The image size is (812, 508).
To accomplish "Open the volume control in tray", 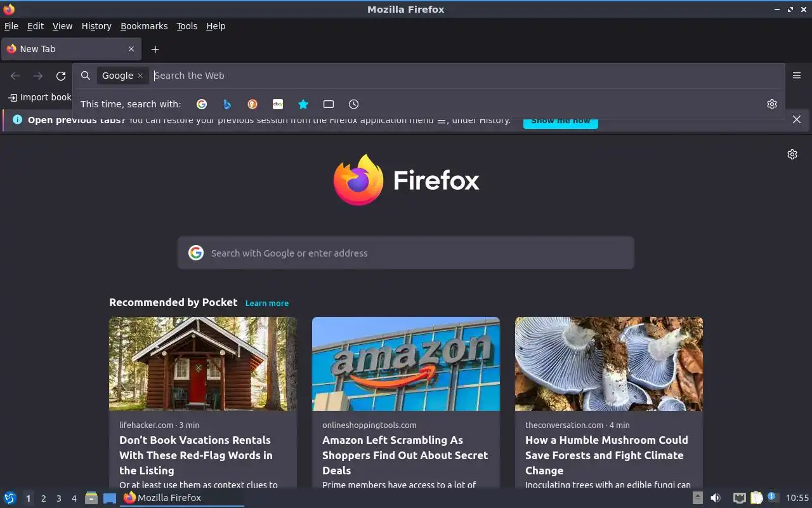I will coord(716,498).
